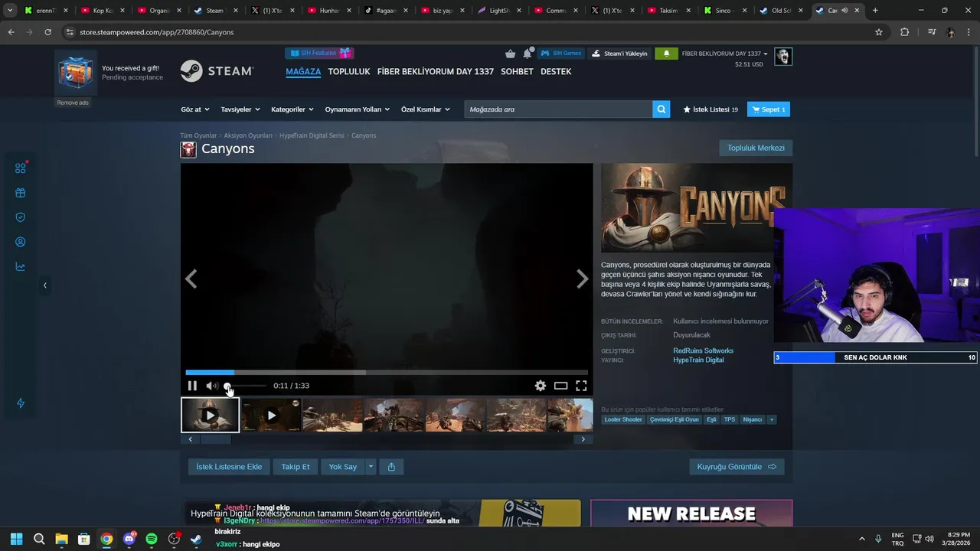Click the İstek Listesine Ekle button

(x=229, y=467)
